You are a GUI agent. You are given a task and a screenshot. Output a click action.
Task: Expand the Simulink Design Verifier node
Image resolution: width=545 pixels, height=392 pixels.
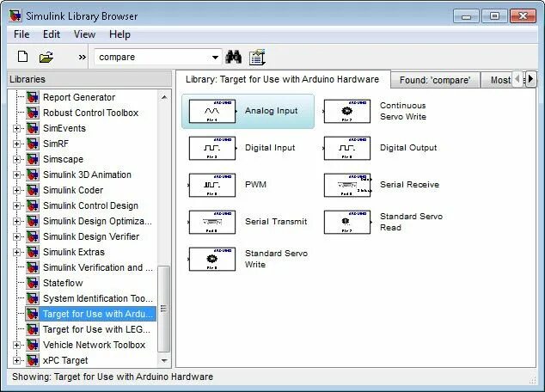[x=16, y=236]
